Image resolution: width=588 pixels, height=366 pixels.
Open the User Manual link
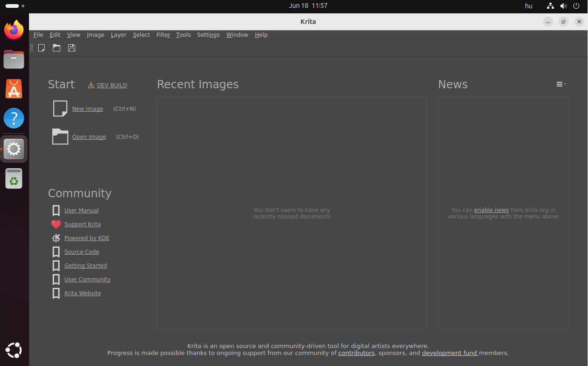pyautogui.click(x=81, y=211)
